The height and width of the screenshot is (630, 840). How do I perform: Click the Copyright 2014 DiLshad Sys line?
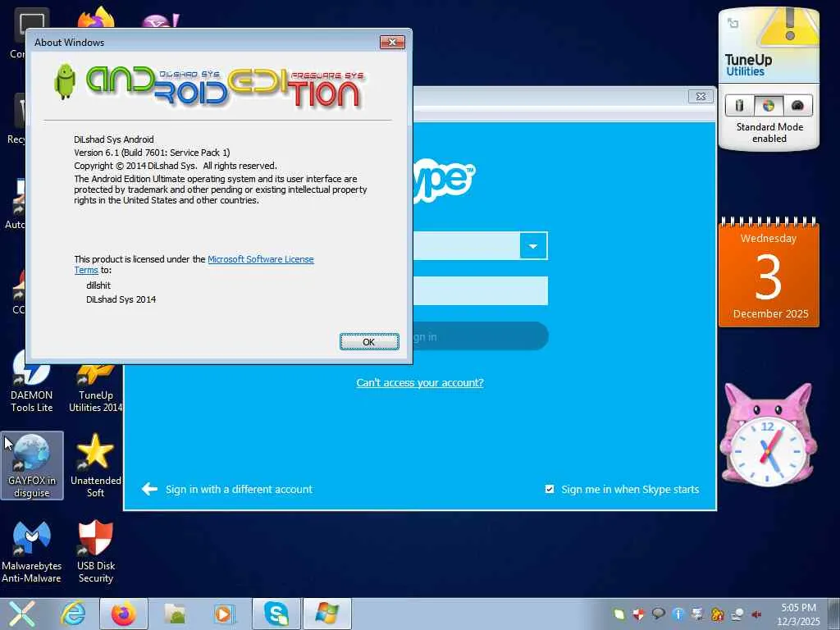[x=176, y=166]
